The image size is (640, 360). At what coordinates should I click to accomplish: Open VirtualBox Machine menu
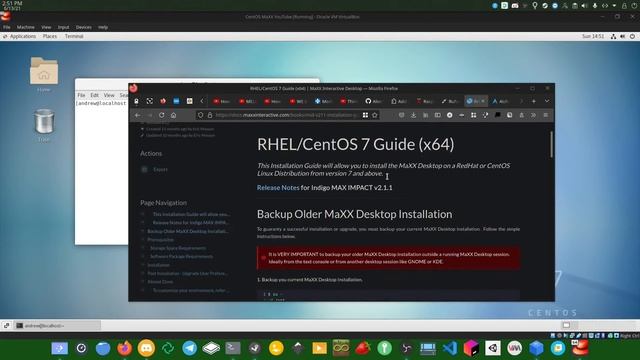point(26,27)
